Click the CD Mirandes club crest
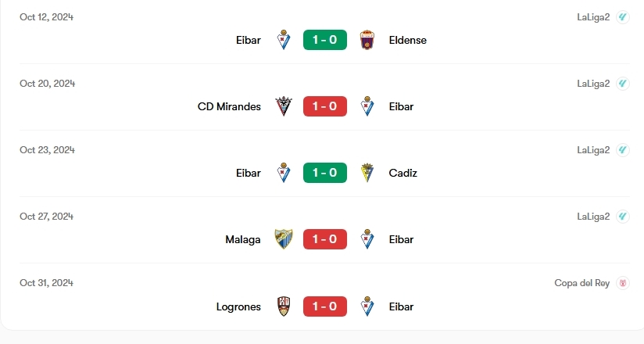Viewport: 644px width, 344px height. (284, 106)
